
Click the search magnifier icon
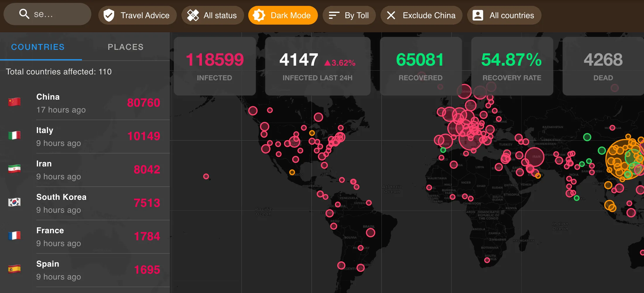[25, 13]
